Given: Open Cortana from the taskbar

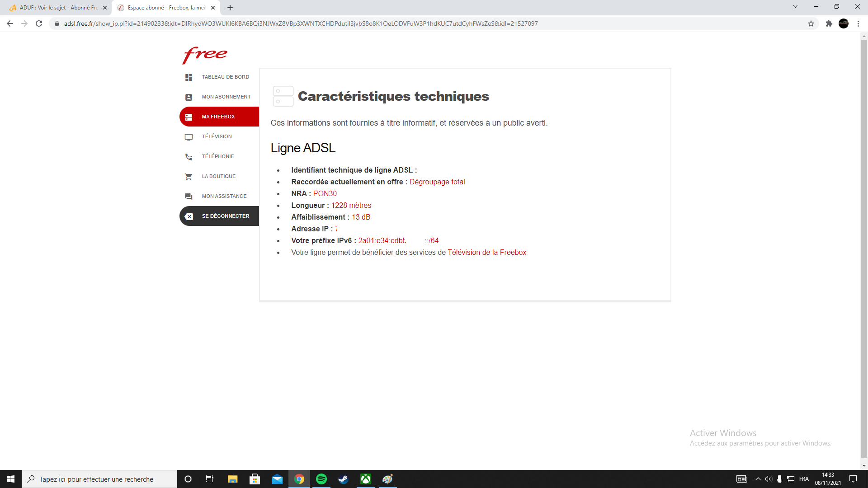Looking at the screenshot, I should click(x=188, y=479).
